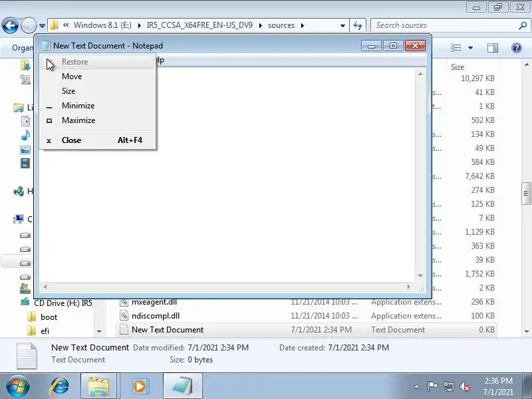532x399 pixels.
Task: Open the address bar history dropdown
Action: (x=342, y=25)
